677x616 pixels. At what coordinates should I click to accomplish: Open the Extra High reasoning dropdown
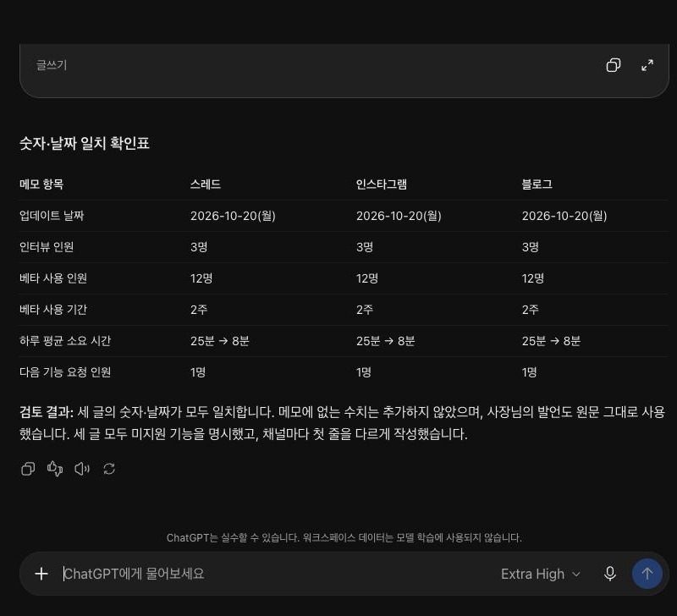[x=540, y=575]
